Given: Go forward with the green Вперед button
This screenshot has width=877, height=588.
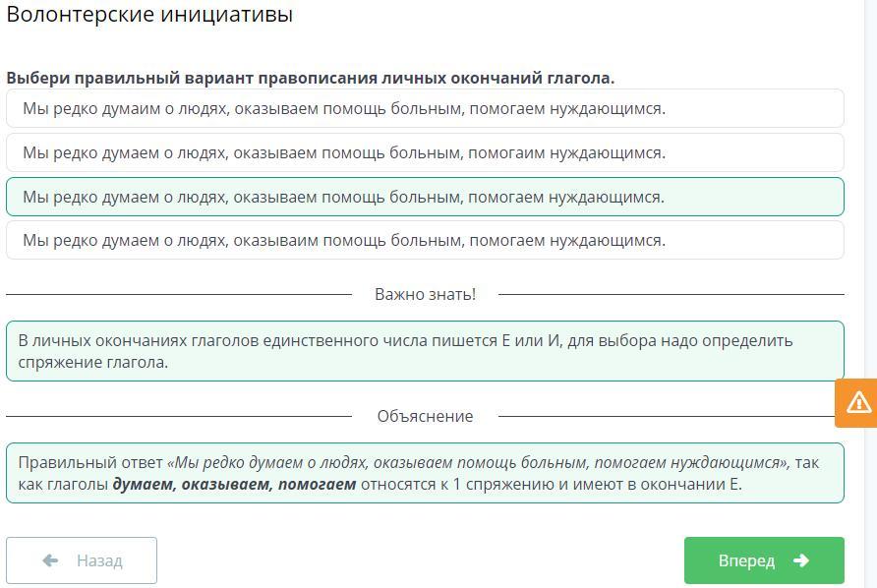Looking at the screenshot, I should click(763, 560).
